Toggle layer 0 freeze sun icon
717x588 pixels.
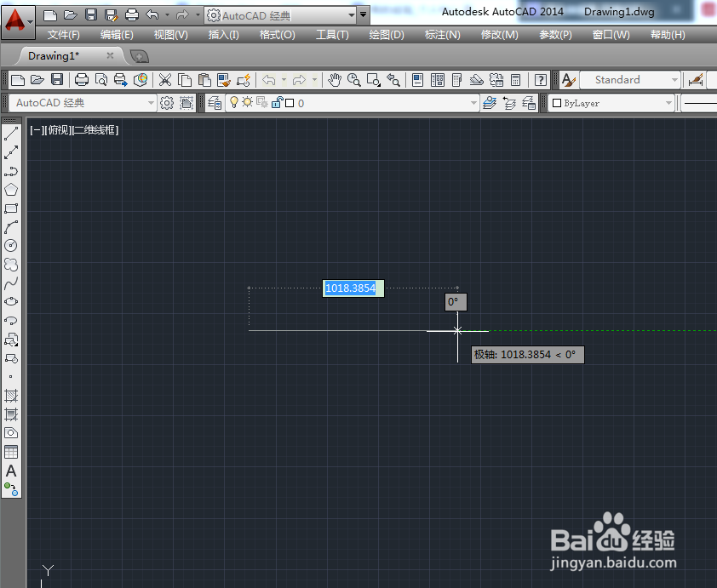248,103
